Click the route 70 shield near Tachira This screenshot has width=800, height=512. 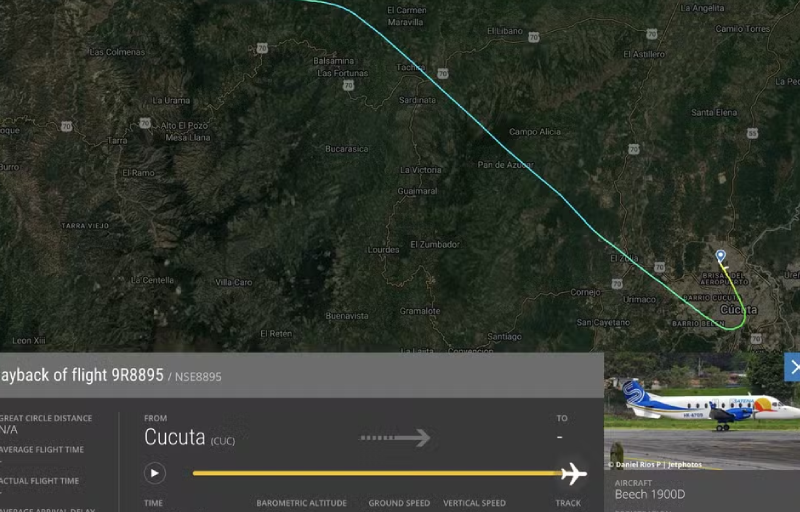tap(443, 73)
